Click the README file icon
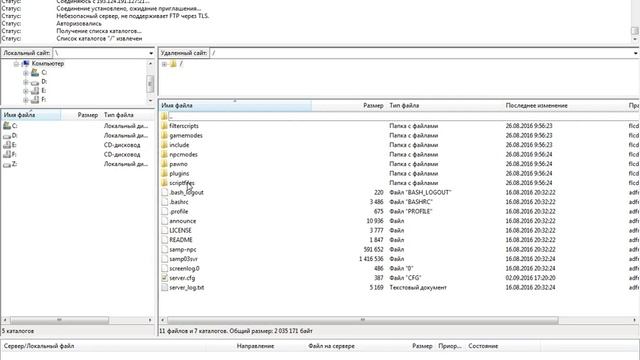This screenshot has height=360, width=640. (164, 240)
